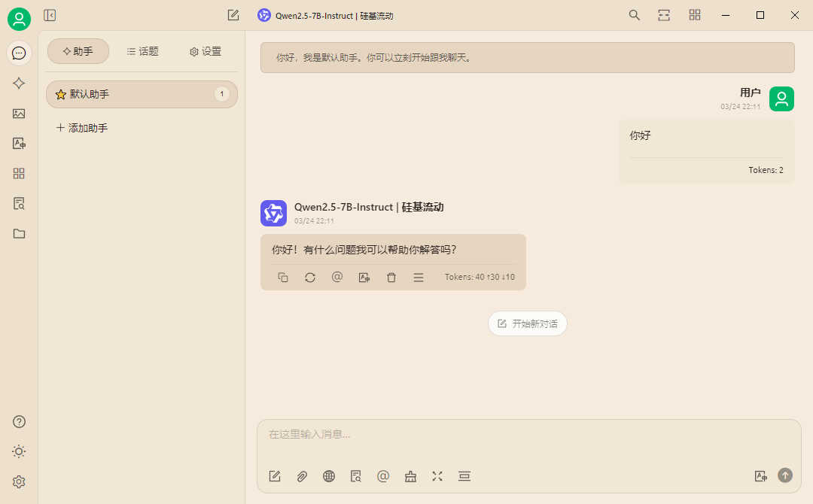Attach a file to the message
813x504 pixels.
(302, 476)
